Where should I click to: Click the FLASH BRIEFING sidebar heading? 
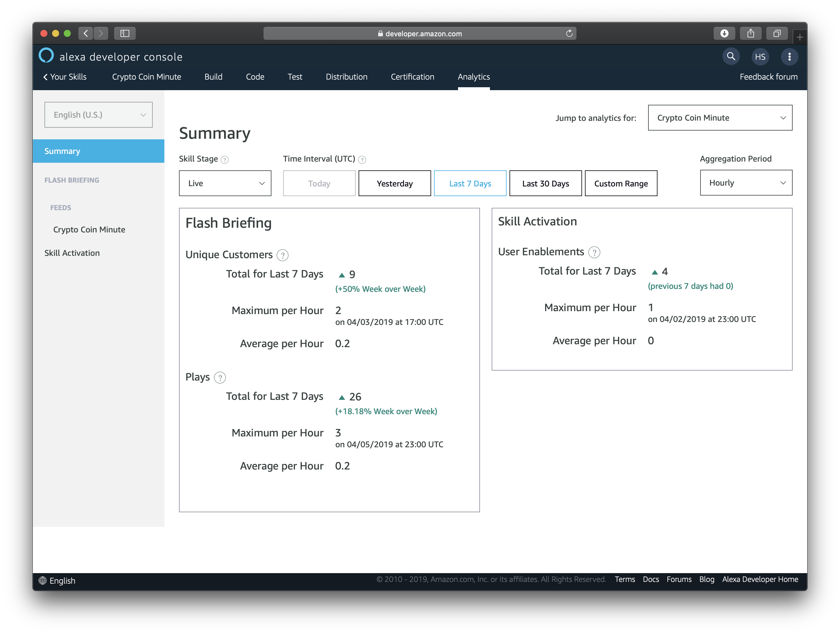[x=72, y=180]
